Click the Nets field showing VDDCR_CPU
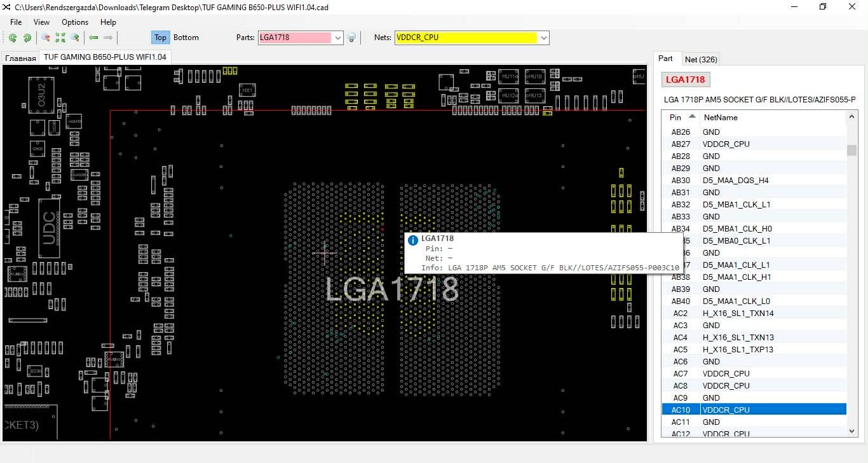This screenshot has width=868, height=463. [x=466, y=38]
